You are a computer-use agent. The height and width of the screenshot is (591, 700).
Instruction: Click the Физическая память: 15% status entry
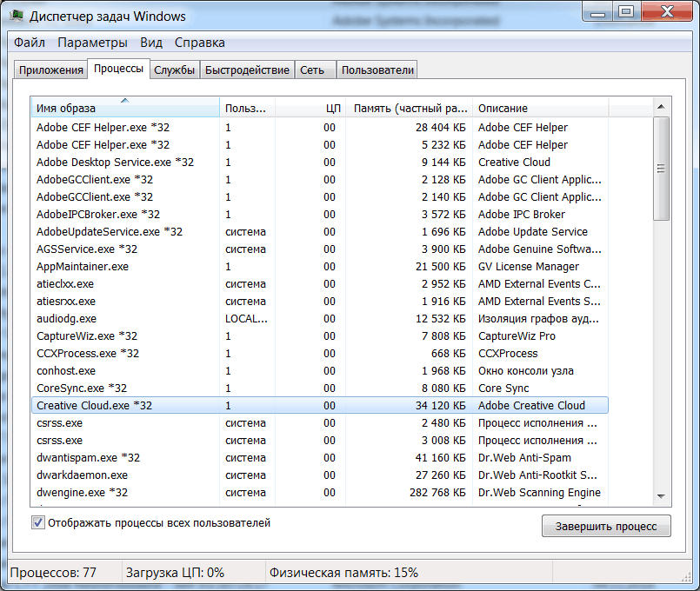[343, 572]
